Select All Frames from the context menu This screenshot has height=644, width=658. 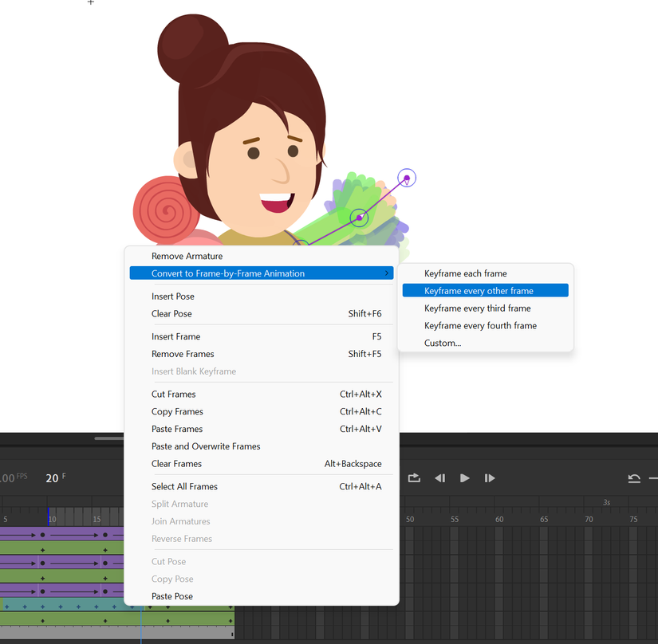[184, 486]
